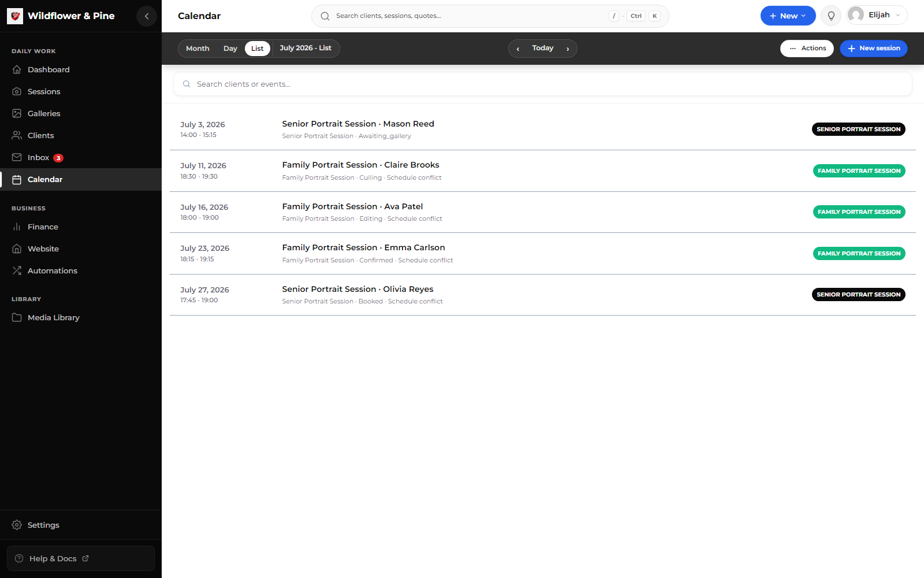Click the Awaiting_gallery status text
The image size is (924, 578).
click(385, 136)
